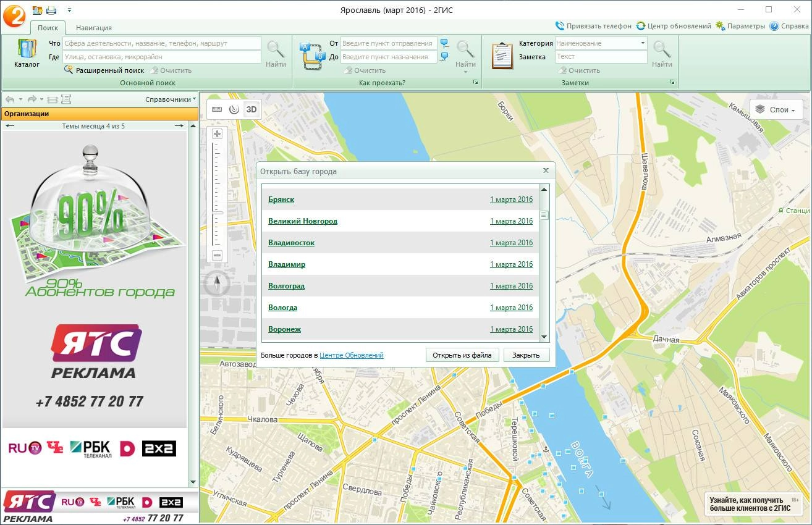Image resolution: width=812 pixels, height=525 pixels.
Task: Open the Владивосток city link
Action: 291,243
